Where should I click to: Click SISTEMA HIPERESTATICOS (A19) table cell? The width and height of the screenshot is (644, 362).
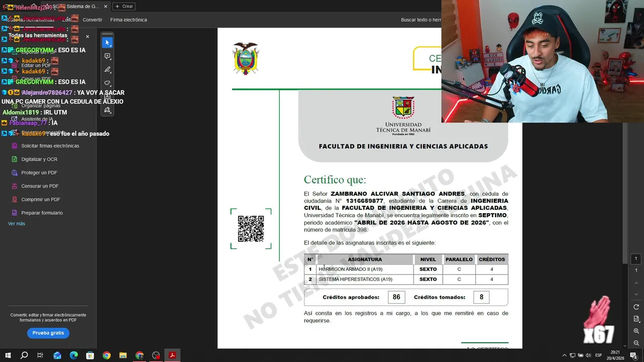[x=365, y=279]
